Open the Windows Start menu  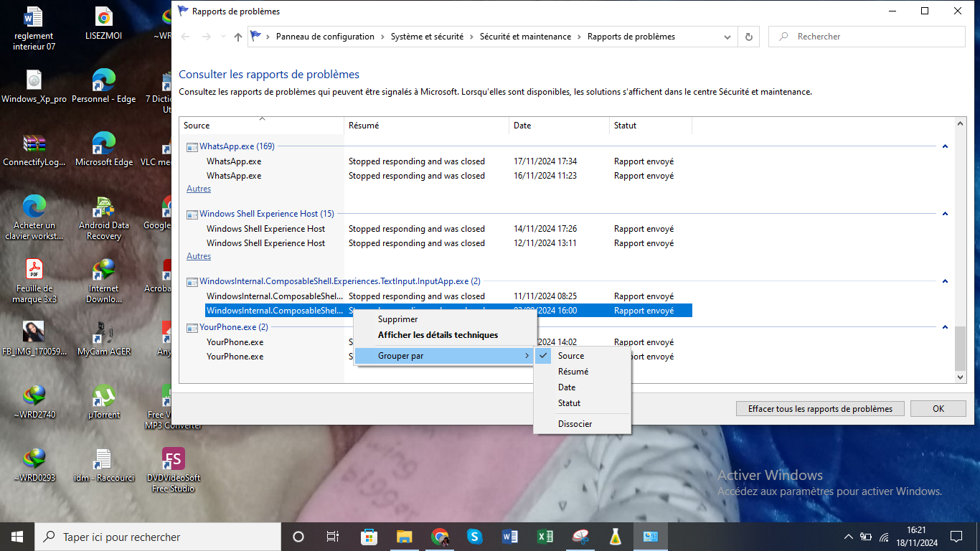click(x=17, y=537)
